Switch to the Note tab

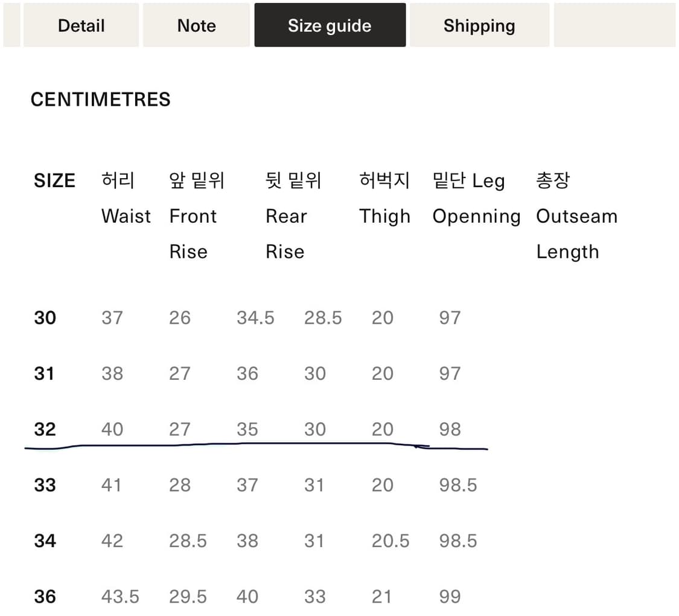pyautogui.click(x=196, y=25)
